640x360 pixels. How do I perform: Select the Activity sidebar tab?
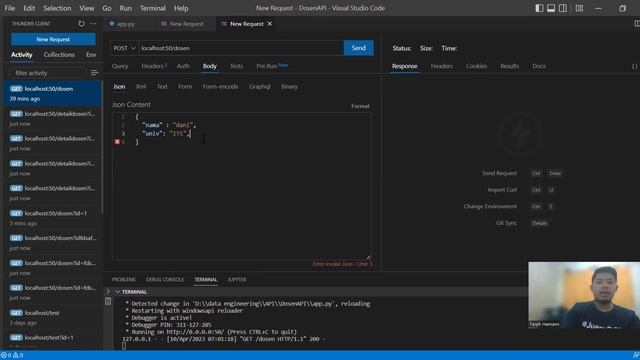pyautogui.click(x=22, y=54)
